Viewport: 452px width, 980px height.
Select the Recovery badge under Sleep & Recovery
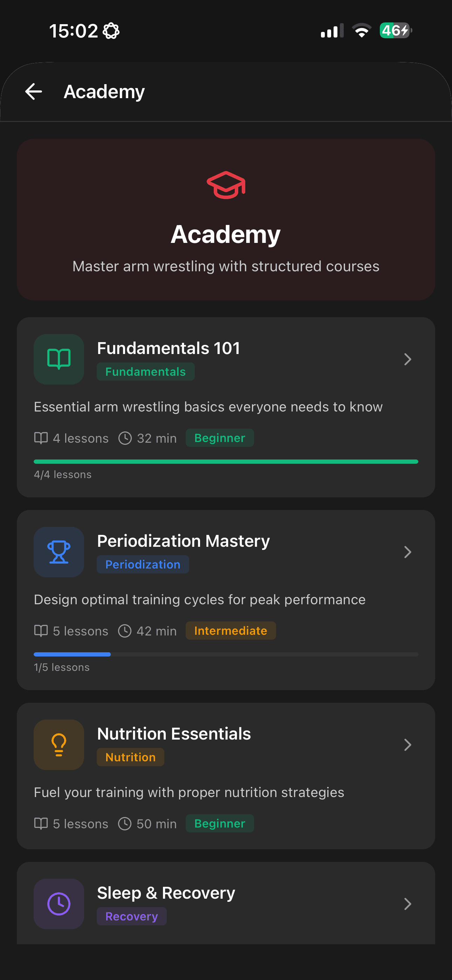132,916
